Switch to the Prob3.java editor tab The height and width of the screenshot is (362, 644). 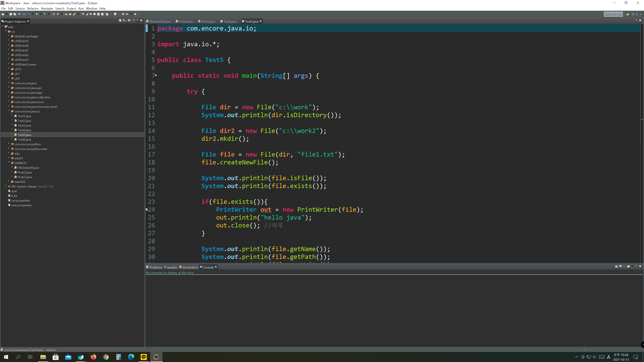pyautogui.click(x=208, y=21)
